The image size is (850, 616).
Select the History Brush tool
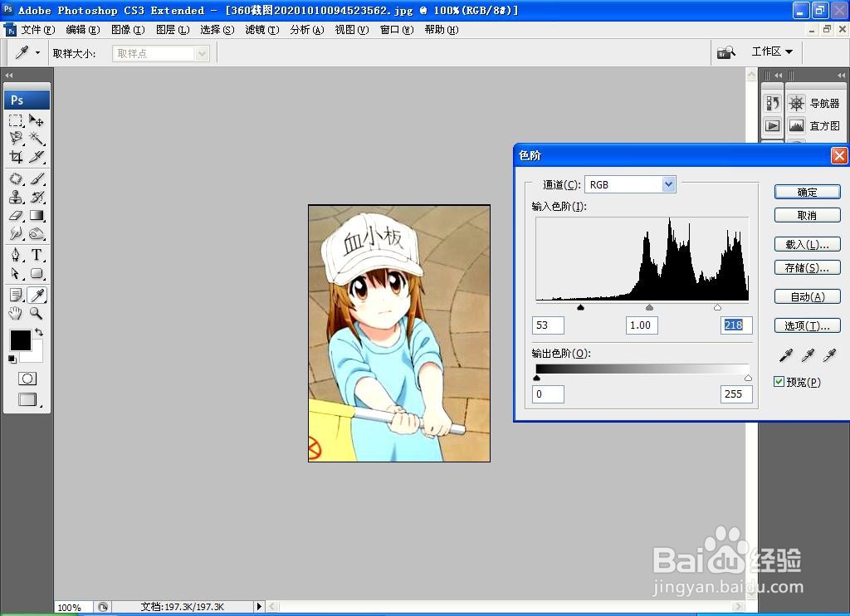(37, 197)
